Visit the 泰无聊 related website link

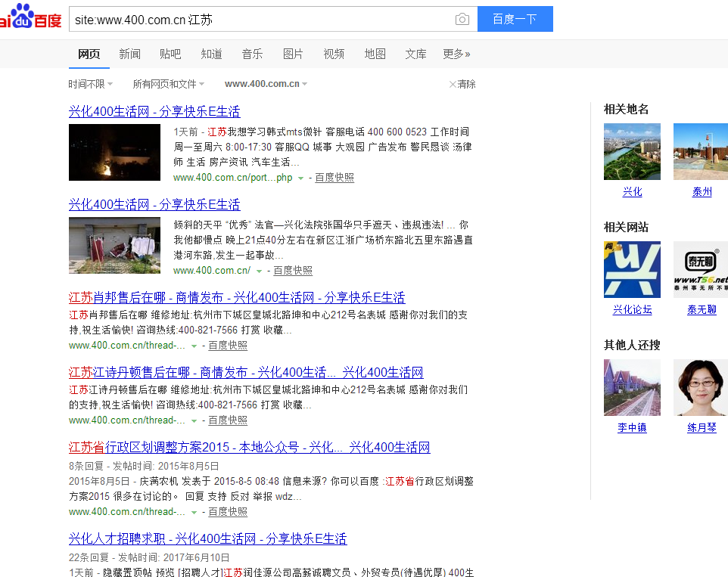pos(701,309)
